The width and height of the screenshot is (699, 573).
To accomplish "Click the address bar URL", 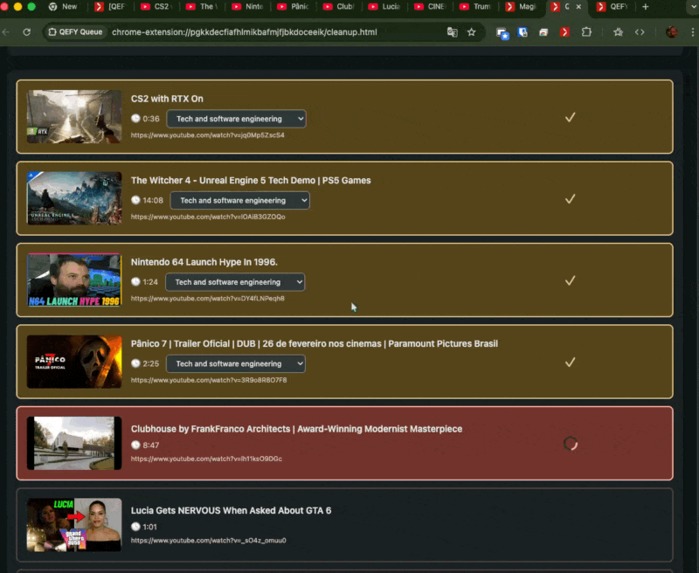I will coord(244,32).
